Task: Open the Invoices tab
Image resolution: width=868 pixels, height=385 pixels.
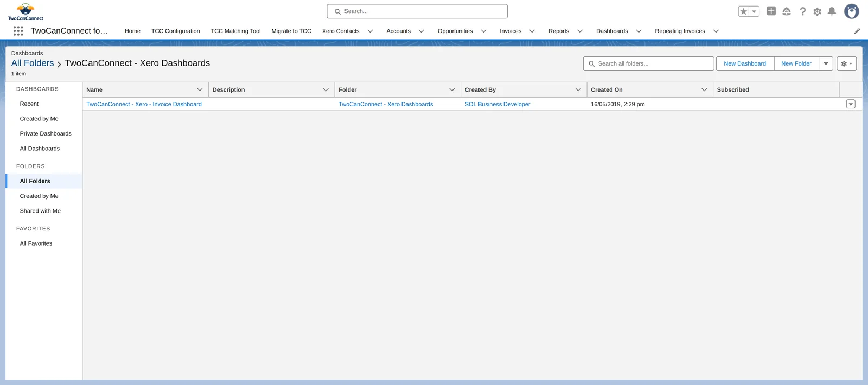Action: 510,31
